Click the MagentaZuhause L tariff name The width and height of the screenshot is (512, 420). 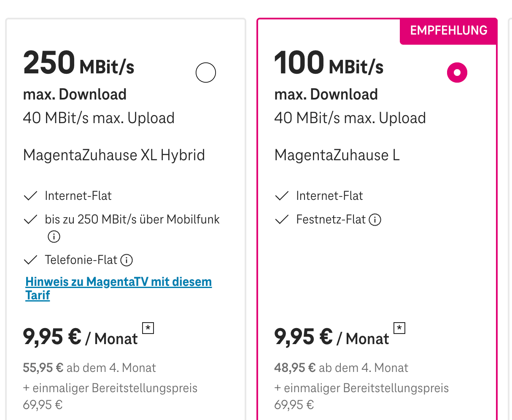pos(337,155)
